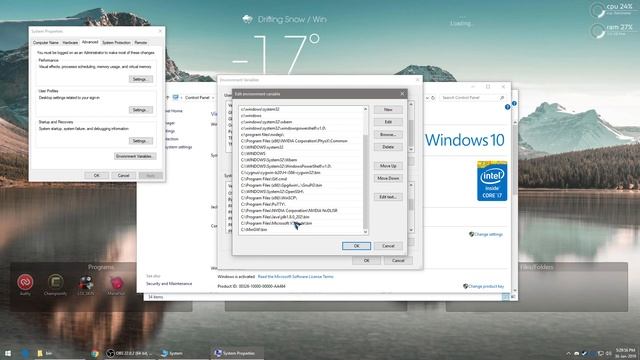Open the Chrome icon on the taskbar
This screenshot has width=640, height=360.
(x=95, y=353)
